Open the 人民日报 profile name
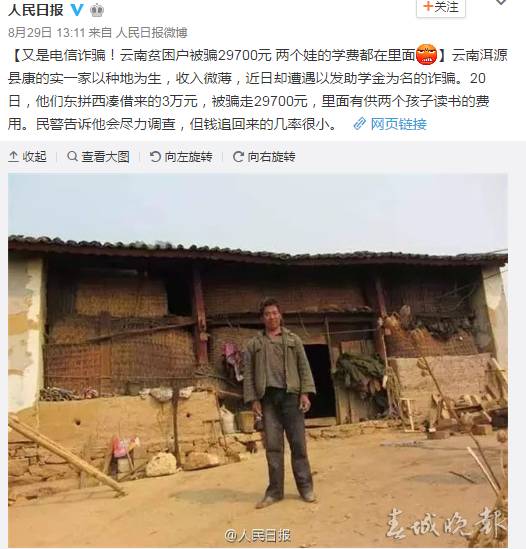The height and width of the screenshot is (549, 526). click(x=36, y=10)
